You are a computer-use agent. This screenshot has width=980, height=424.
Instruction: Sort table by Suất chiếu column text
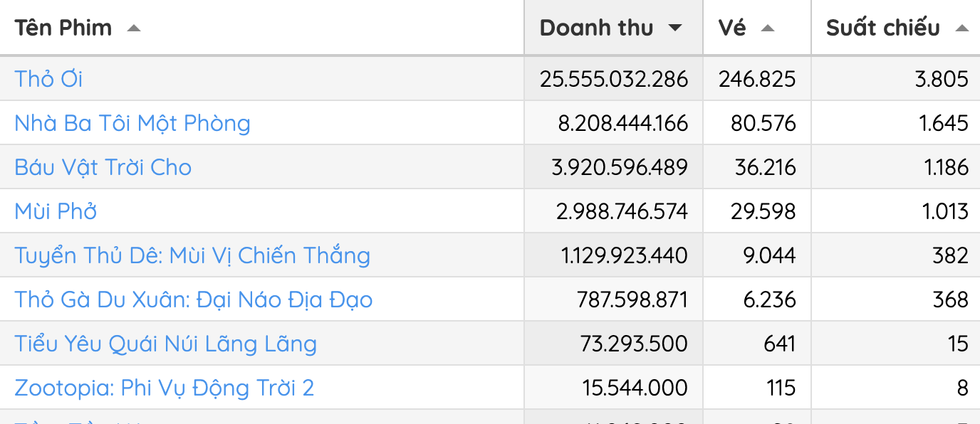coord(882,28)
